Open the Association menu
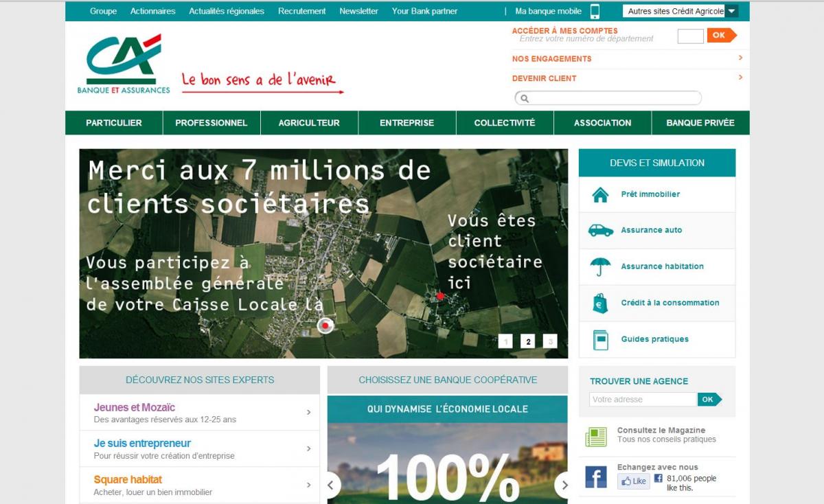 point(602,123)
